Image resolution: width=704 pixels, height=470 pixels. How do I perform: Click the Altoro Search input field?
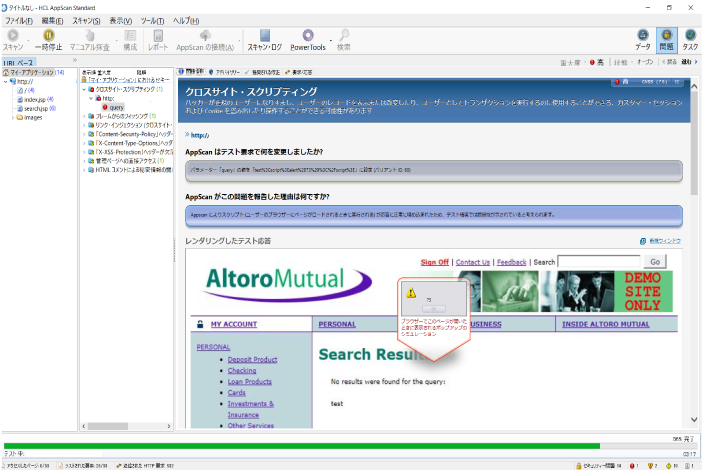(x=599, y=262)
